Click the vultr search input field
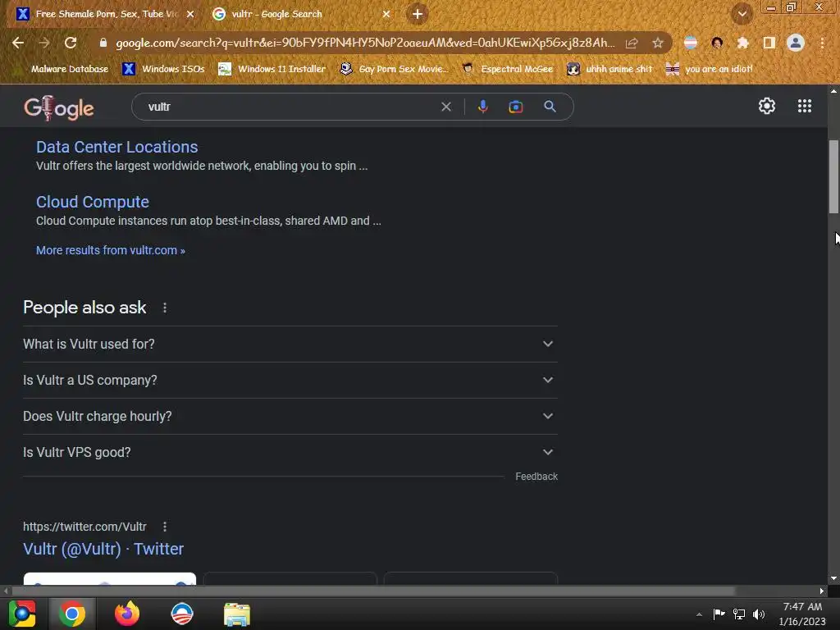 [x=290, y=107]
